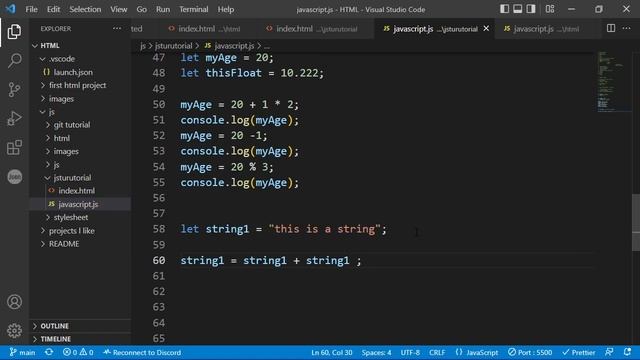Open the File menu
This screenshot has height=360, width=640.
31,9
